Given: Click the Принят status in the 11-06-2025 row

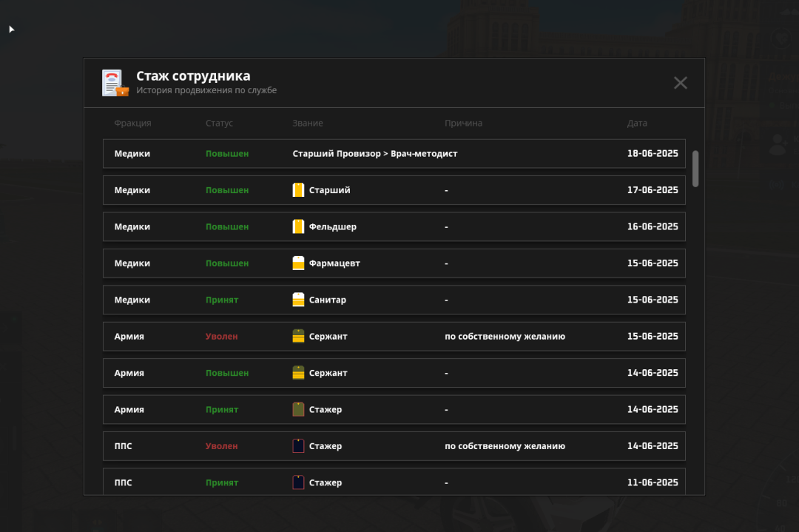Looking at the screenshot, I should click(222, 482).
